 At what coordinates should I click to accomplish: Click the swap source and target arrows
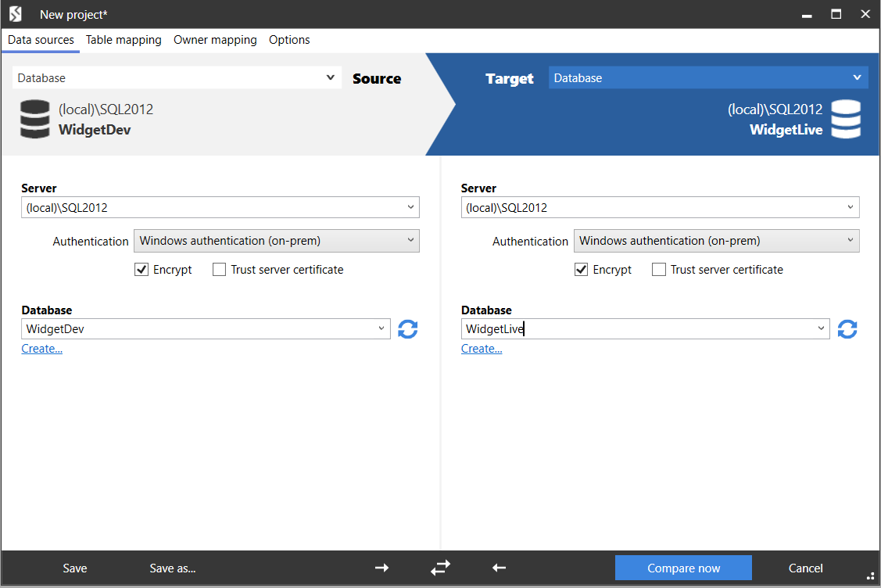[441, 568]
